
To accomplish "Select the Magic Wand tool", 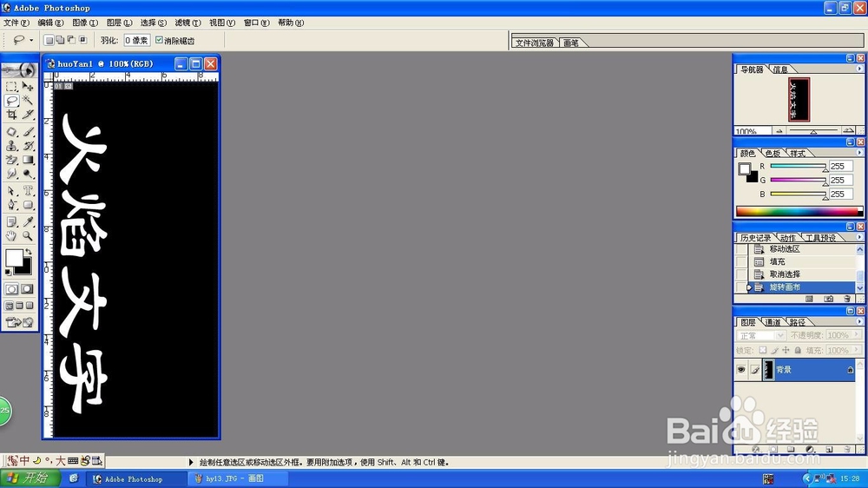I will click(x=28, y=100).
